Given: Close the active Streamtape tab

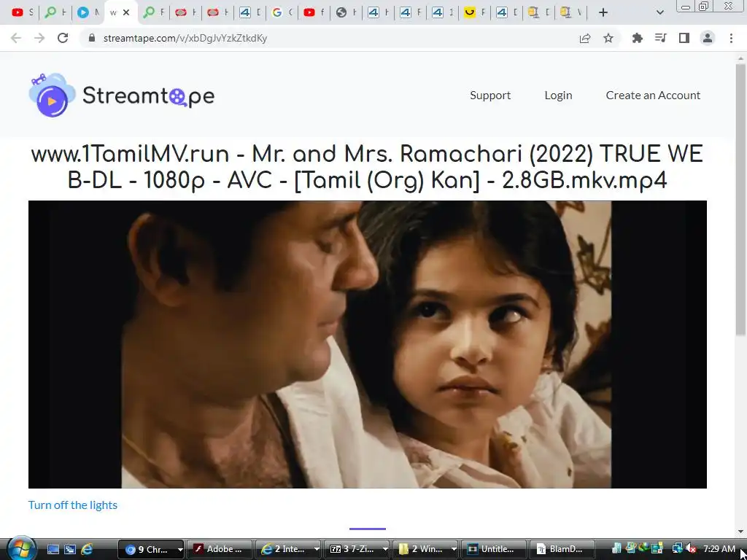Looking at the screenshot, I should (126, 12).
